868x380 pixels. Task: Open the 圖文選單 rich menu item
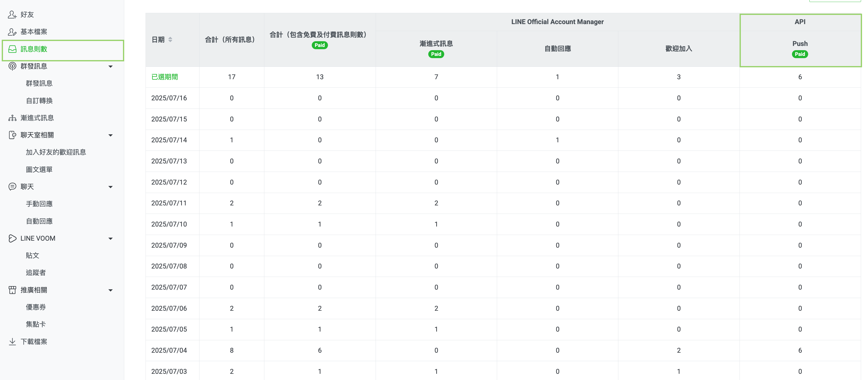point(39,169)
